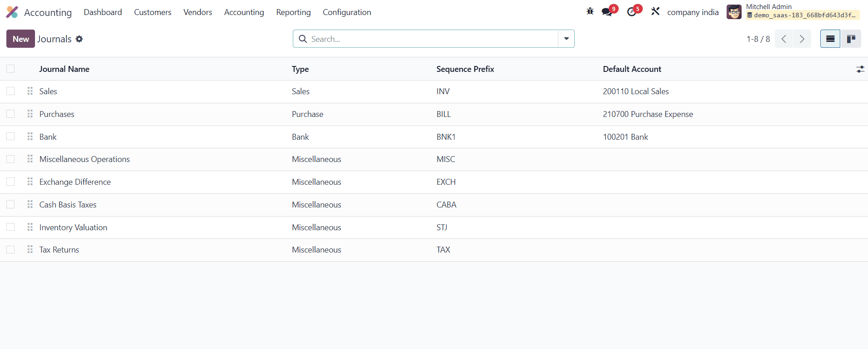Open the conversations chat icon
This screenshot has height=349, width=868.
point(607,12)
